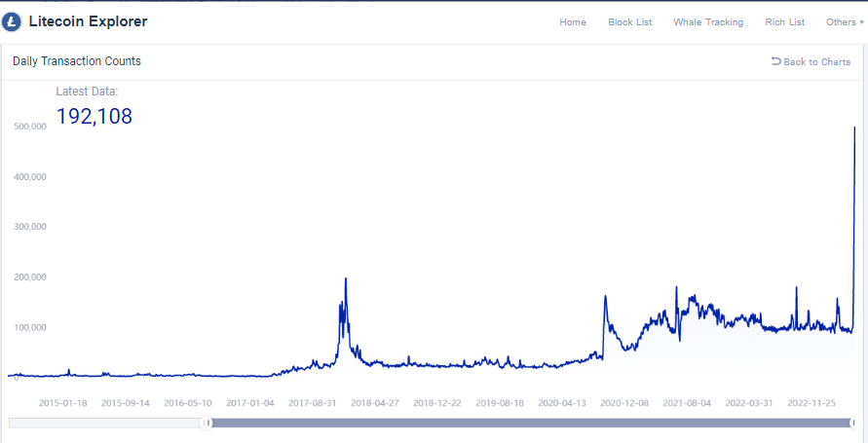Click the 2020-12-08 date label on axis
The height and width of the screenshot is (443, 868).
(625, 402)
